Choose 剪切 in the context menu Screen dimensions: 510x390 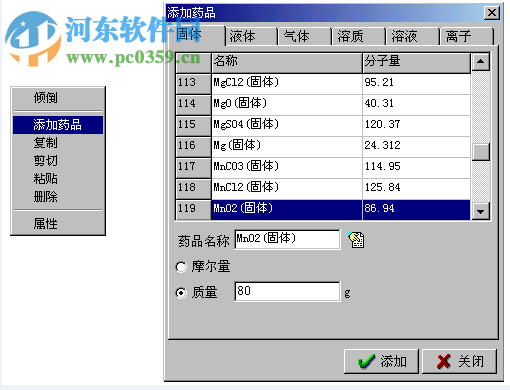point(58,161)
